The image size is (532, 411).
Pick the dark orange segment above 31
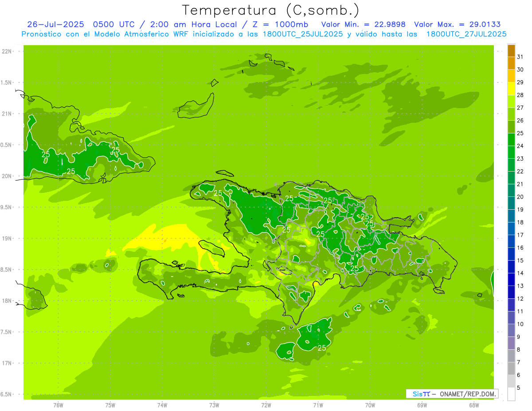(x=511, y=51)
